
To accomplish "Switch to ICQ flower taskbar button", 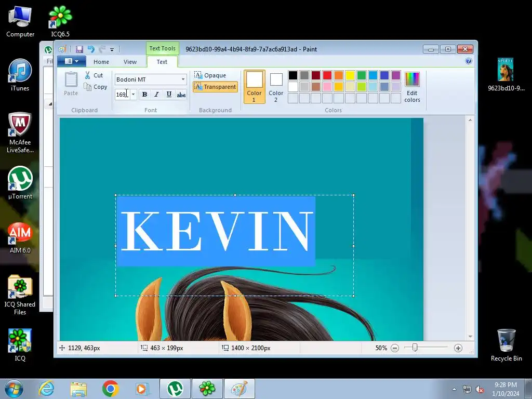I will tap(207, 389).
